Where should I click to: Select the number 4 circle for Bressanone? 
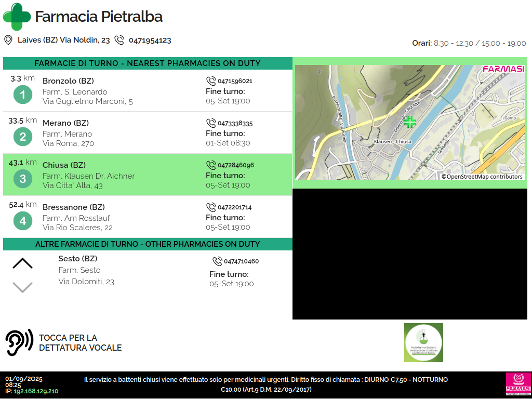pos(22,221)
